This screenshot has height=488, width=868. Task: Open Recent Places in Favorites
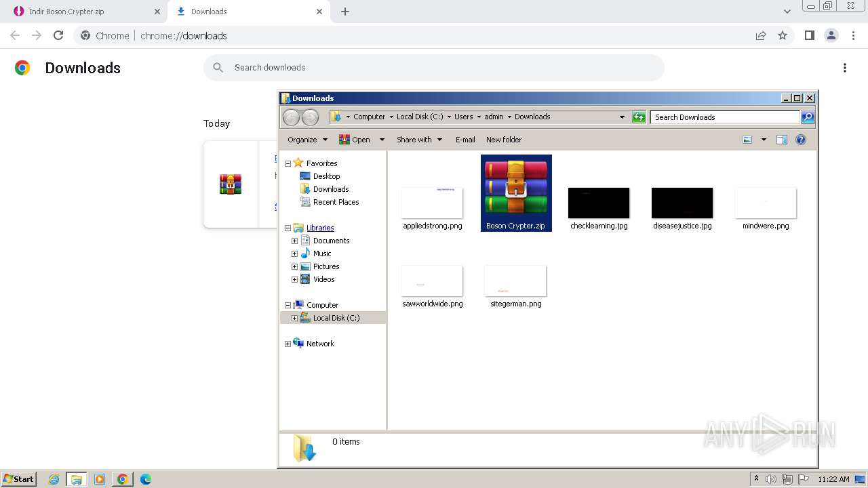(336, 202)
